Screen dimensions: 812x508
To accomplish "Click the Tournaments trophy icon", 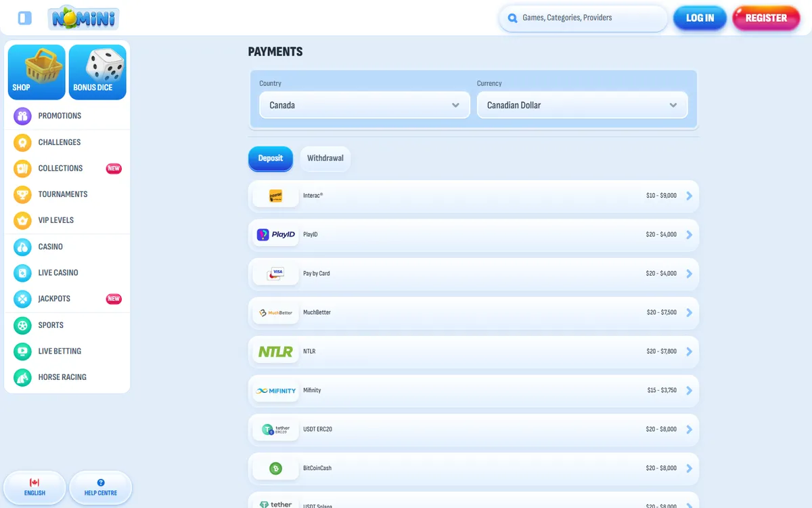I will tap(22, 194).
